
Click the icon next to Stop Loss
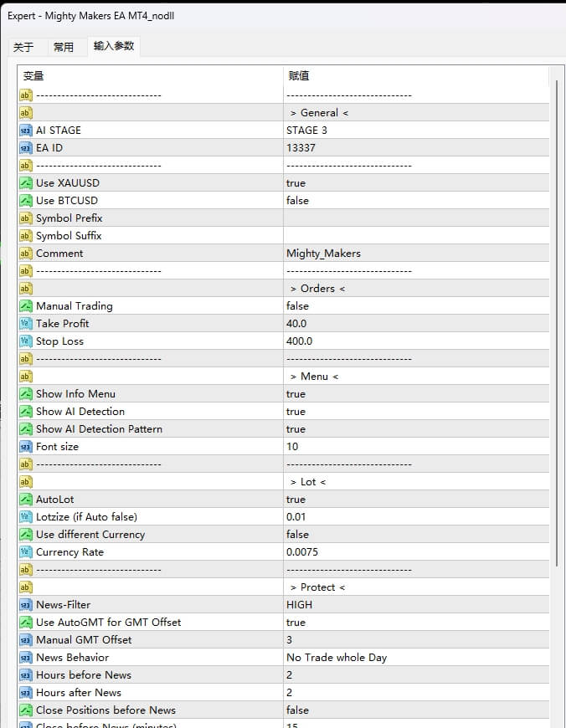click(25, 341)
